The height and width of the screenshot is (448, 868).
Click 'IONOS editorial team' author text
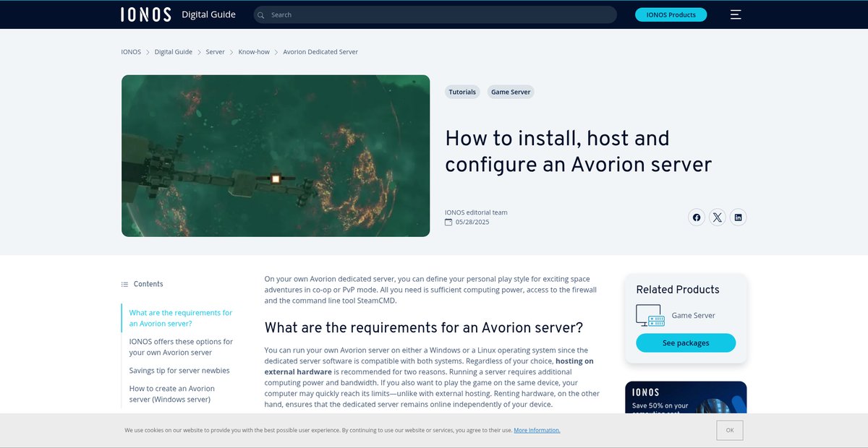click(476, 212)
